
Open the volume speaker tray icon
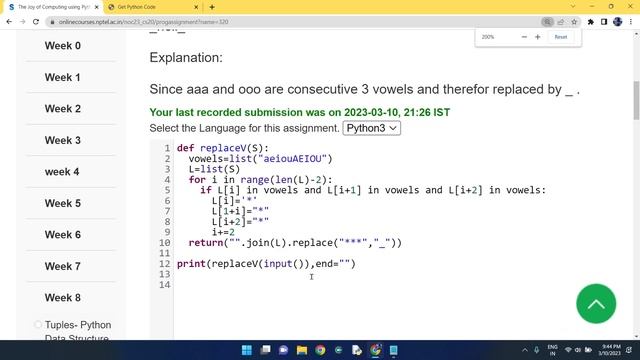click(x=578, y=350)
